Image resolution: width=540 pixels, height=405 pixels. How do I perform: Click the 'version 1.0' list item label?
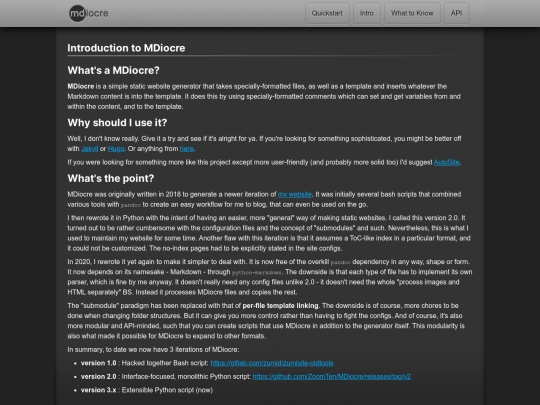point(98,363)
